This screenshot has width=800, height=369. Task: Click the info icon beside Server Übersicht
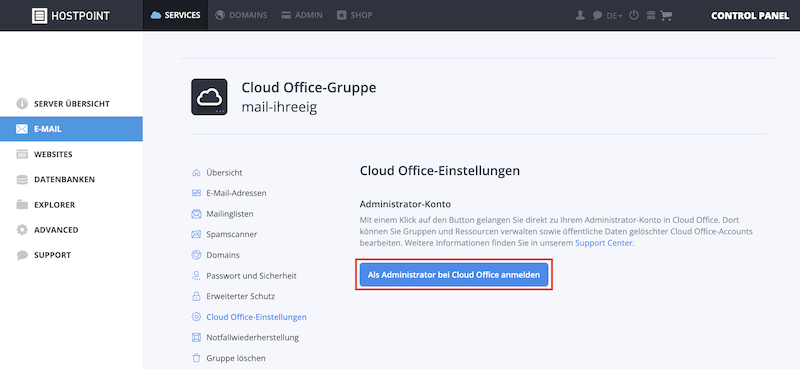[x=22, y=104]
